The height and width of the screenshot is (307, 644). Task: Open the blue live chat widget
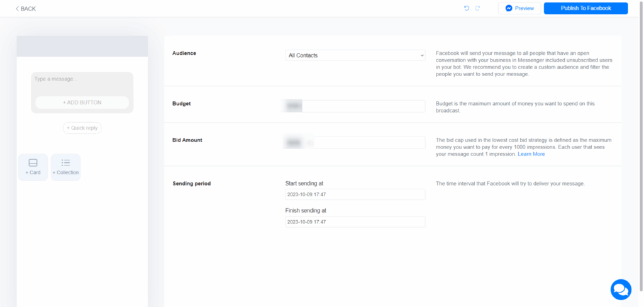coord(620,289)
